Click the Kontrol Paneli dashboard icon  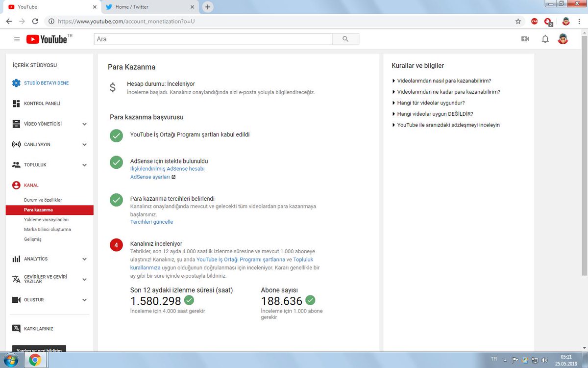[16, 104]
